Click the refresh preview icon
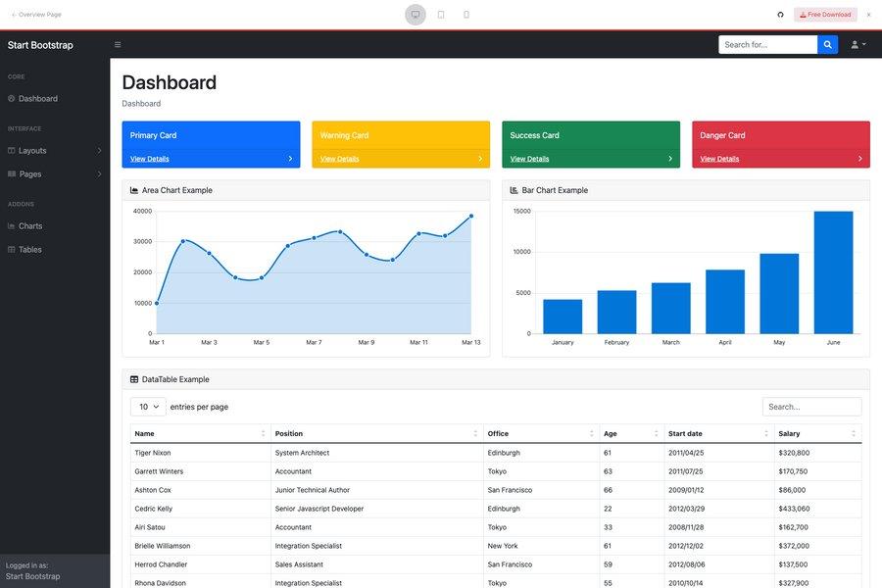This screenshot has height=588, width=882. tap(778, 12)
